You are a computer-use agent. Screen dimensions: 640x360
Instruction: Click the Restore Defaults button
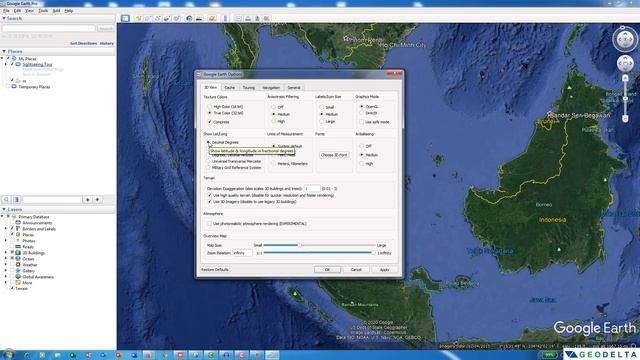[215, 270]
